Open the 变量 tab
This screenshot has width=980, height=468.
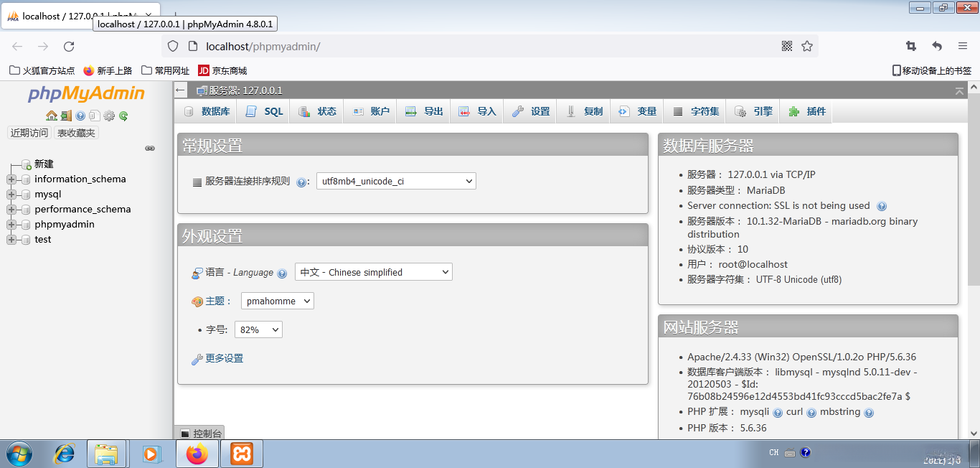pyautogui.click(x=637, y=111)
